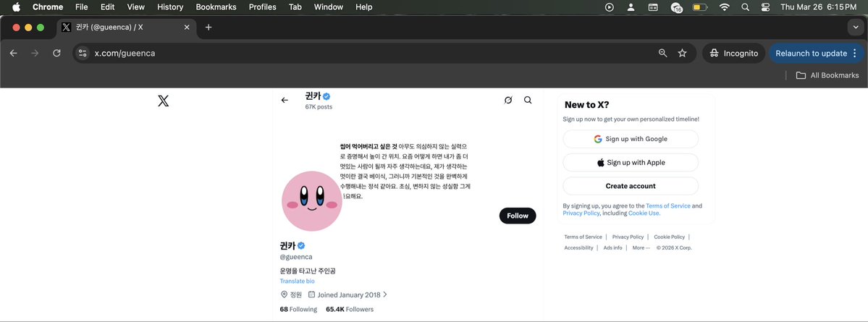Reload the page

56,53
